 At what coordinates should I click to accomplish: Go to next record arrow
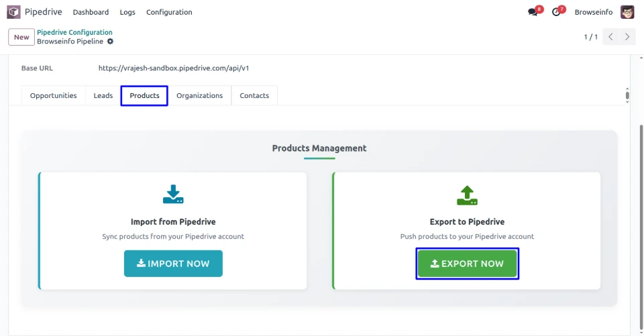point(628,37)
